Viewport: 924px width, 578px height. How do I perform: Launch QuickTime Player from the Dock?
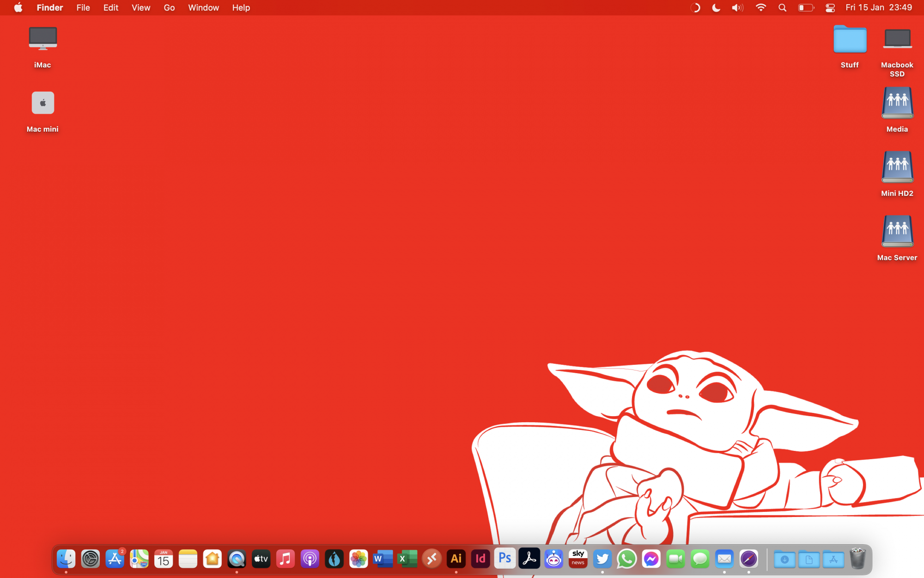pos(237,559)
